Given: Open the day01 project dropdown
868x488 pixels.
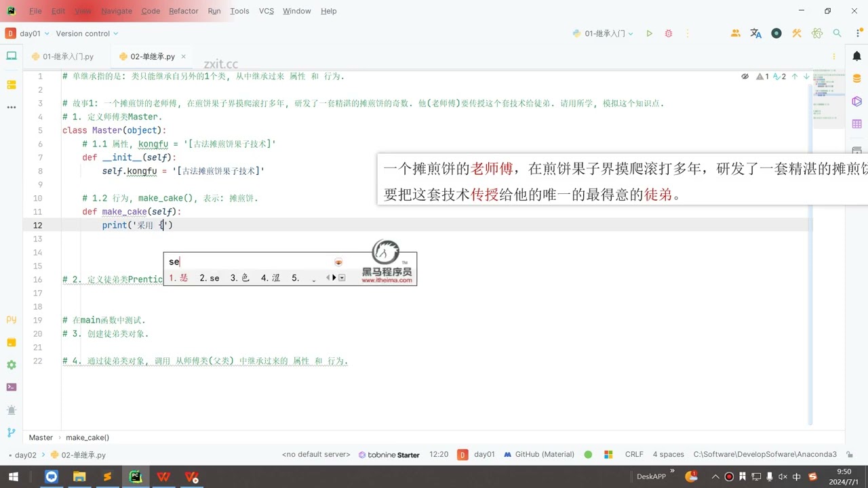Looking at the screenshot, I should (x=28, y=33).
